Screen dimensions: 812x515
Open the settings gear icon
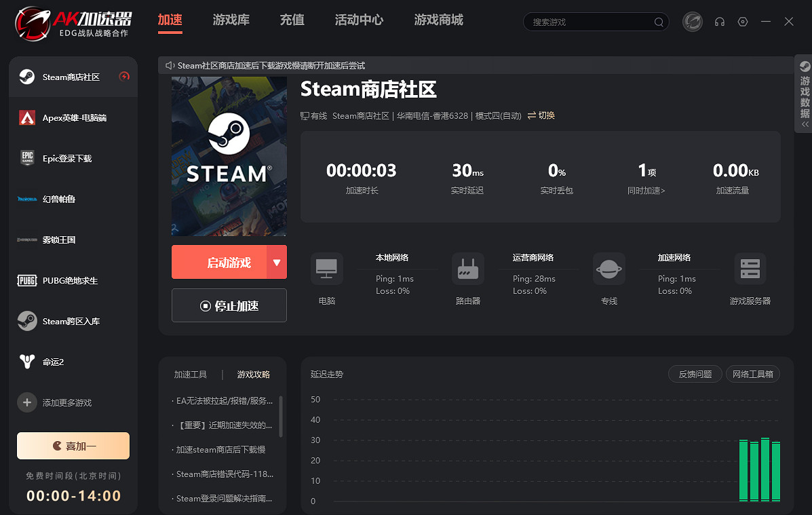click(x=742, y=22)
